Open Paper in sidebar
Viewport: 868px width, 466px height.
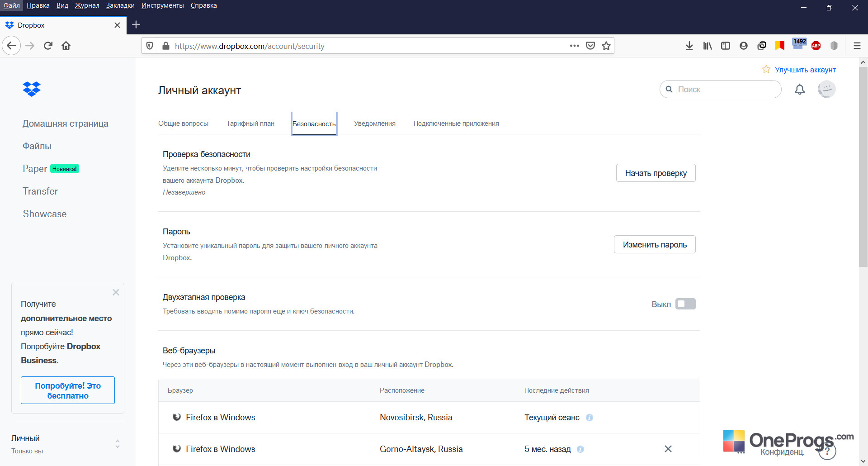pos(35,169)
